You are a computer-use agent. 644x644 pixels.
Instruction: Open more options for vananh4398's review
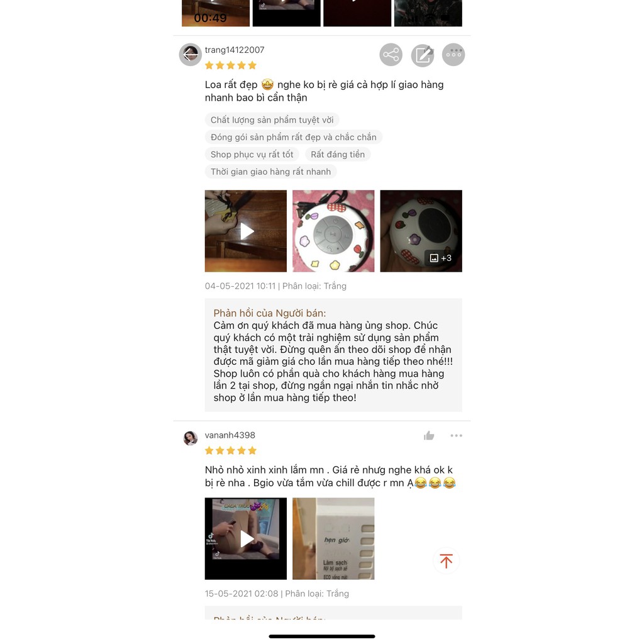click(x=457, y=435)
